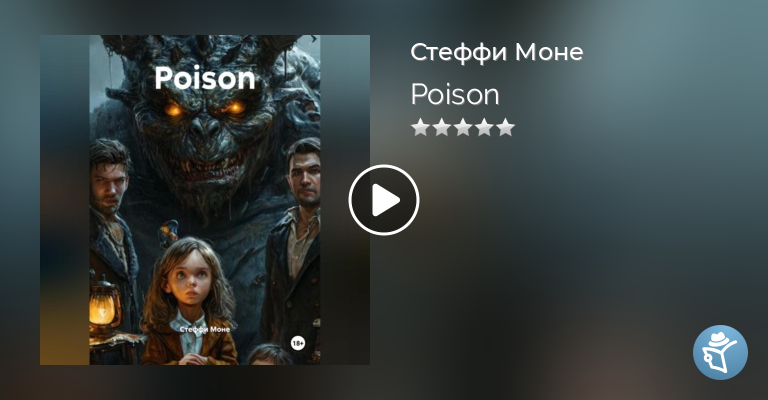Image resolution: width=768 pixels, height=400 pixels.
Task: Rate the book one star
Action: tap(420, 127)
